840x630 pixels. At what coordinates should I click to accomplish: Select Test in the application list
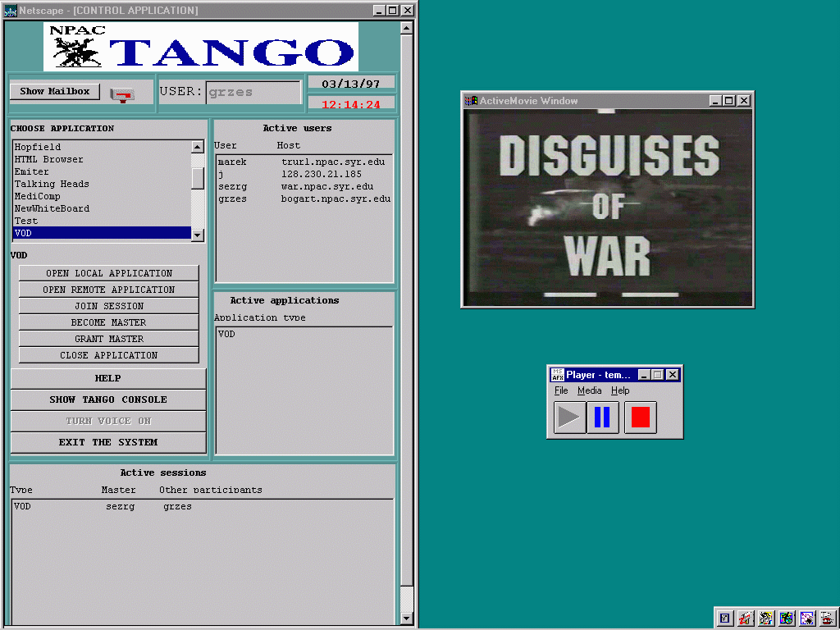pyautogui.click(x=102, y=221)
